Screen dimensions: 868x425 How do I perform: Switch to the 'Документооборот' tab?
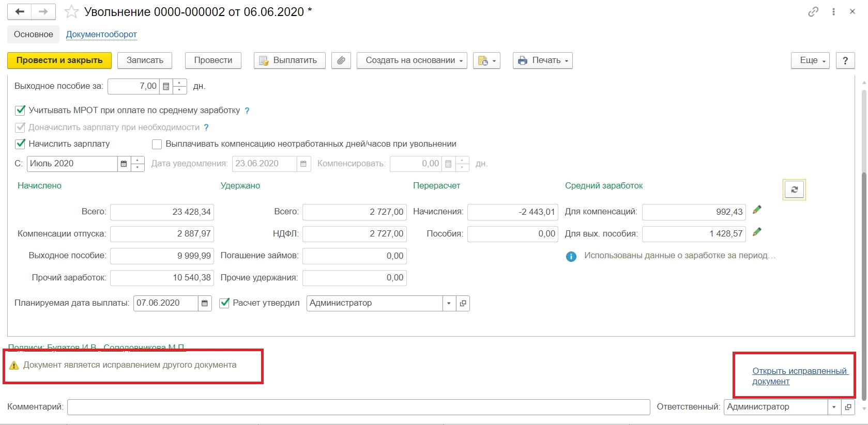(101, 35)
